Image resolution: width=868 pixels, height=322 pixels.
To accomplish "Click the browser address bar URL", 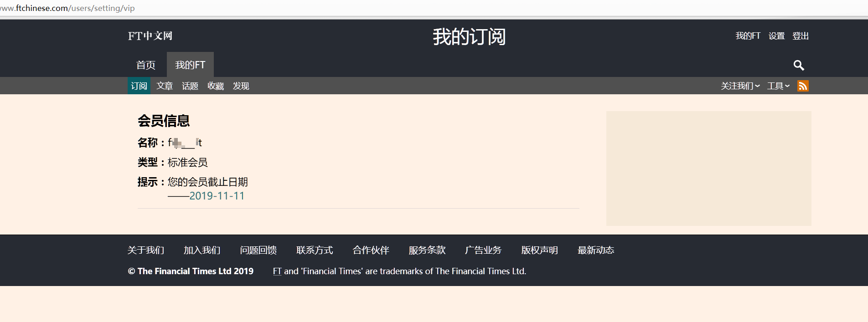I will pos(67,8).
